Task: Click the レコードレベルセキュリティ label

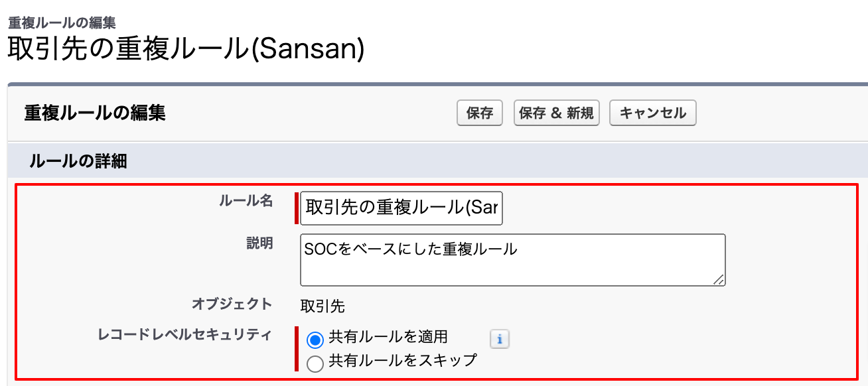Action: pyautogui.click(x=184, y=334)
